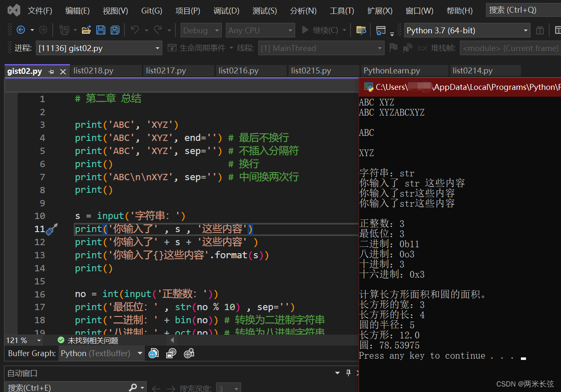Click the 继续(C) continue button
The height and width of the screenshot is (392, 561).
tap(320, 30)
